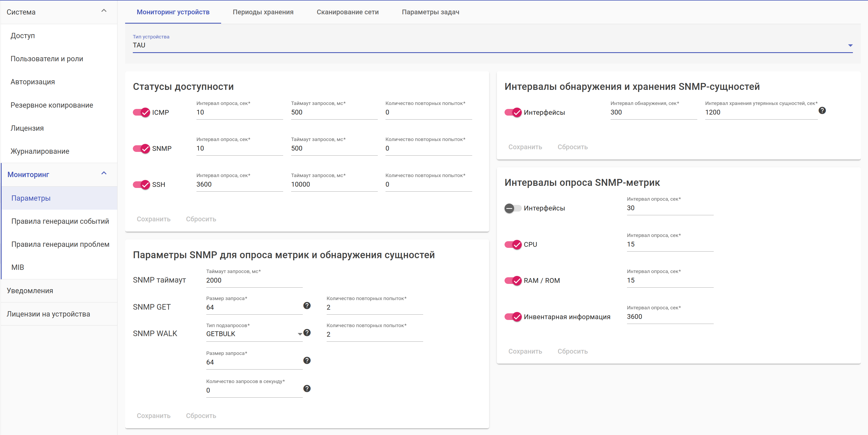This screenshot has width=868, height=435.
Task: Click Сохранить under Статусы доступности
Action: pos(153,219)
